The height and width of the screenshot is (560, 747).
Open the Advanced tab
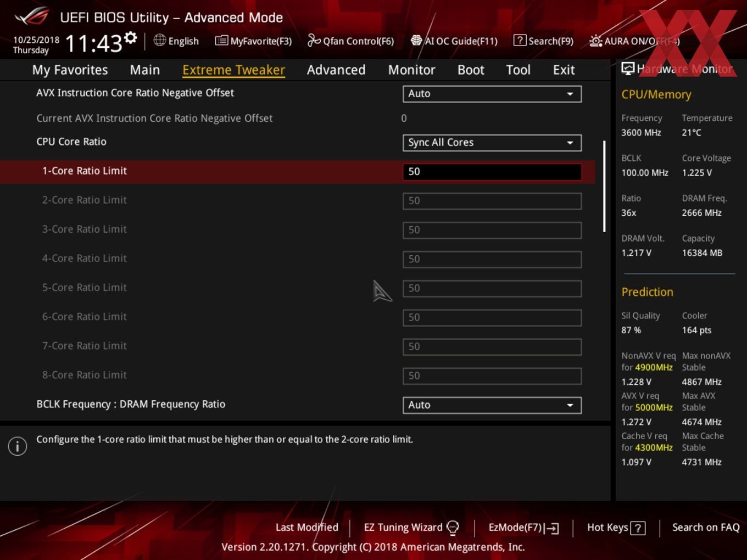(336, 70)
